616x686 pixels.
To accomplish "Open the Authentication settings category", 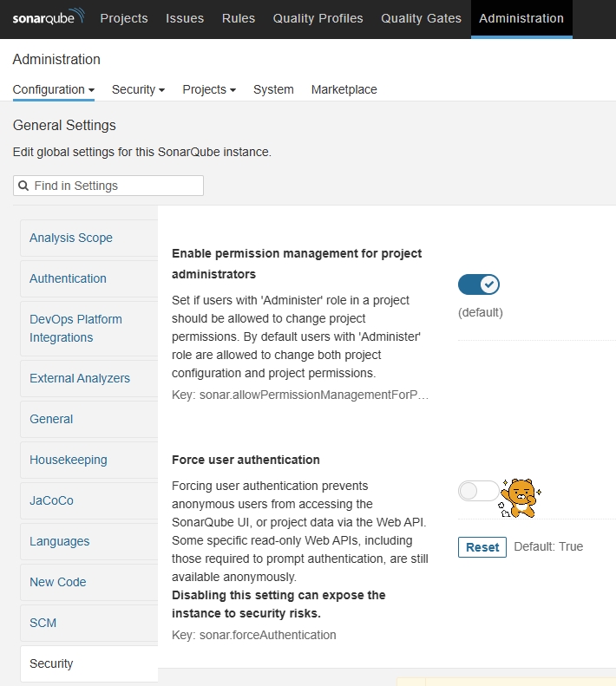I will pos(88,278).
